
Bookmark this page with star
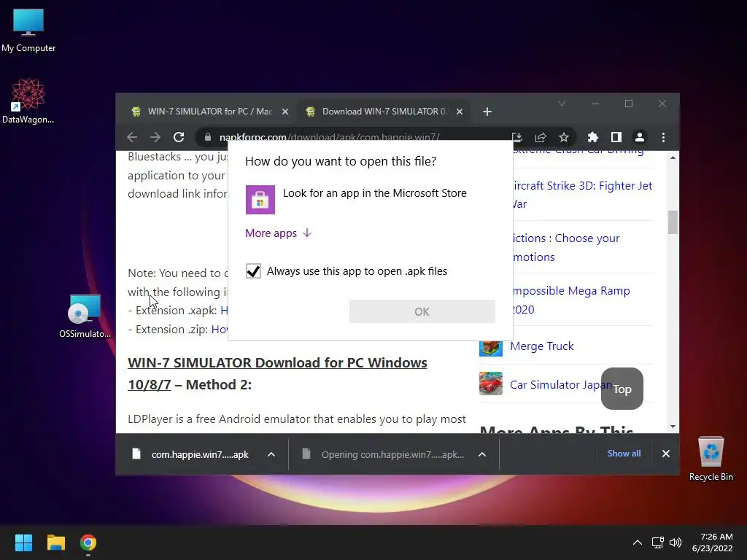564,137
